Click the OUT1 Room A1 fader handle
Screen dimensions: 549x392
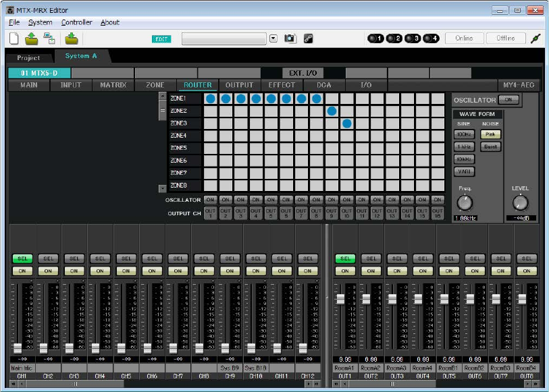[x=340, y=298]
